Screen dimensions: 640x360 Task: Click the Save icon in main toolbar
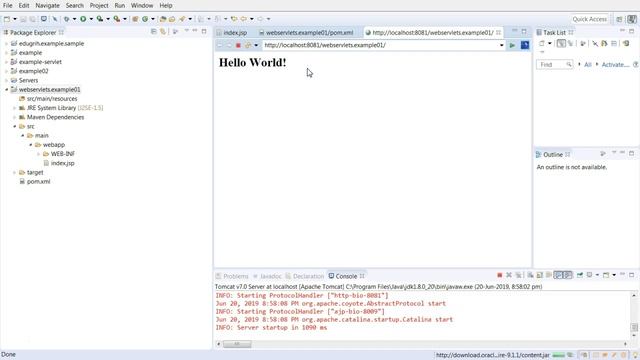tap(24, 19)
